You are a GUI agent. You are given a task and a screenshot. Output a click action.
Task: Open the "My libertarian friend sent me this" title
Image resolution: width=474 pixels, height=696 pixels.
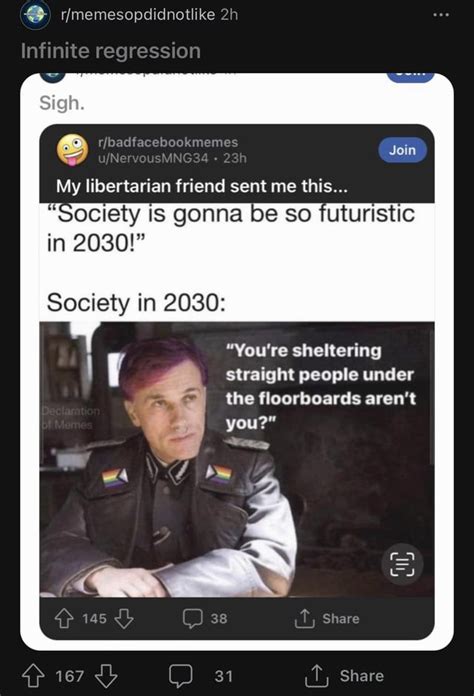pyautogui.click(x=201, y=186)
